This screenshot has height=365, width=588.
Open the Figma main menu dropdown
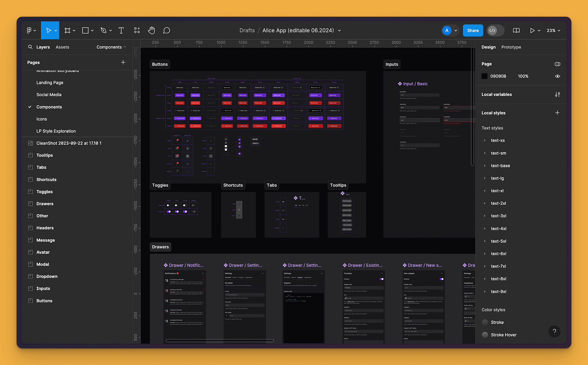[31, 31]
